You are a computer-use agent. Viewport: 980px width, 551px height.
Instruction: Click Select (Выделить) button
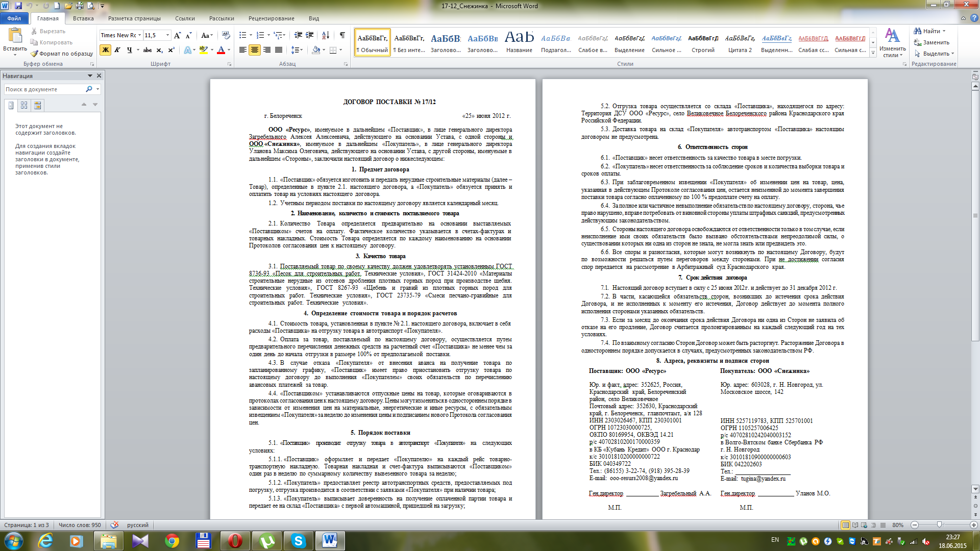934,54
